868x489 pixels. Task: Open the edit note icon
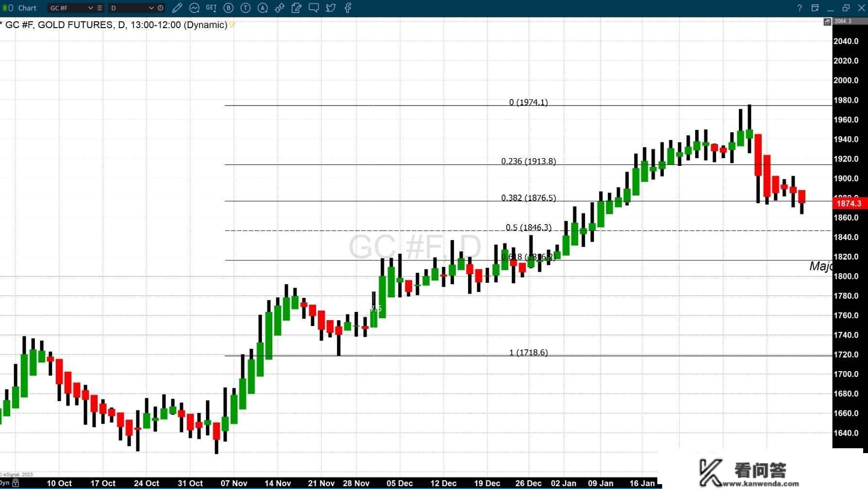297,8
